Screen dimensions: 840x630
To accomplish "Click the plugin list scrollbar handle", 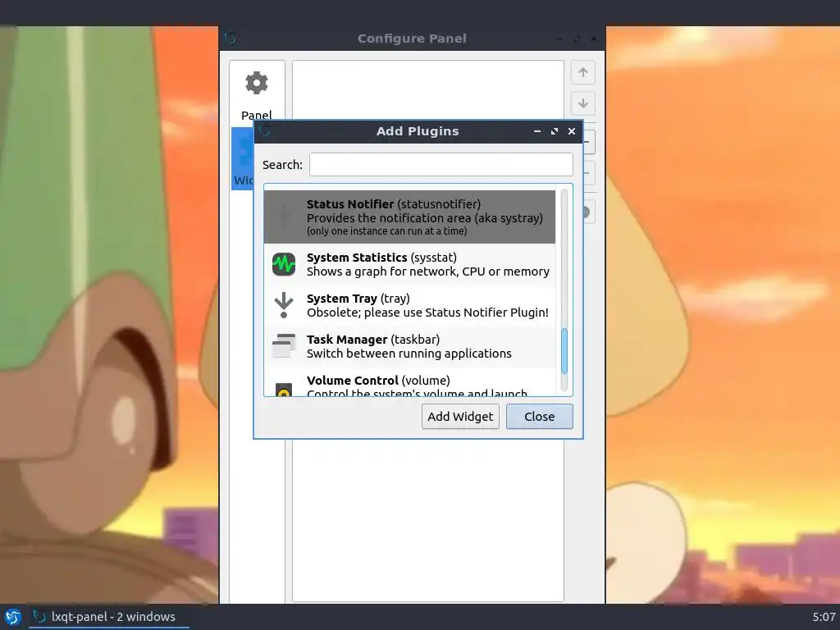I will pyautogui.click(x=564, y=351).
